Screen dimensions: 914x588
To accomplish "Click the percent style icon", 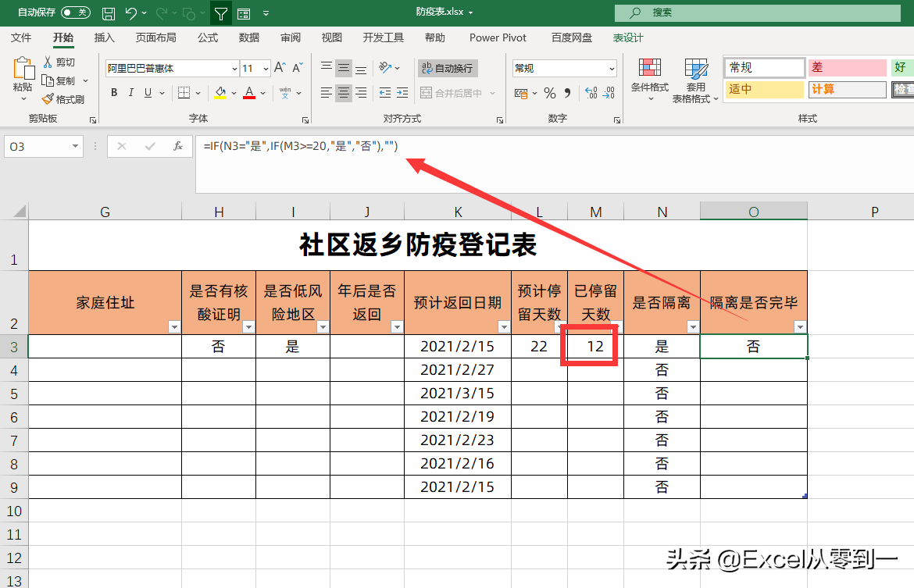I will point(550,93).
